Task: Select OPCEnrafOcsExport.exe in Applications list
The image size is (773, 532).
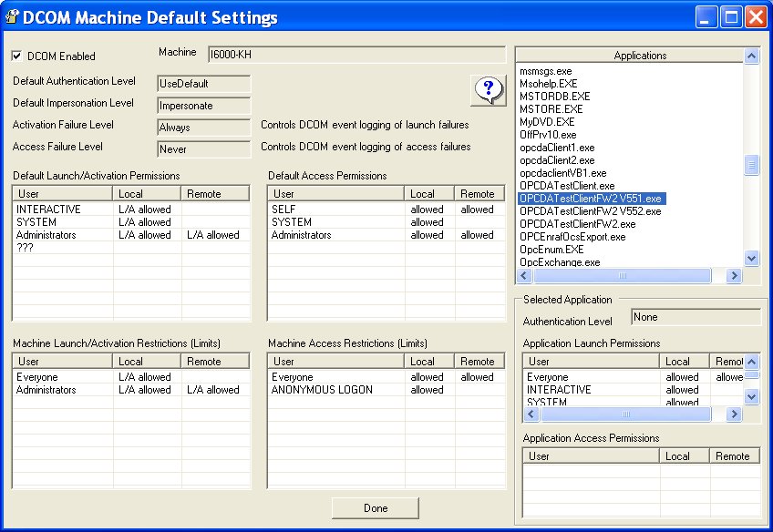Action: point(572,237)
